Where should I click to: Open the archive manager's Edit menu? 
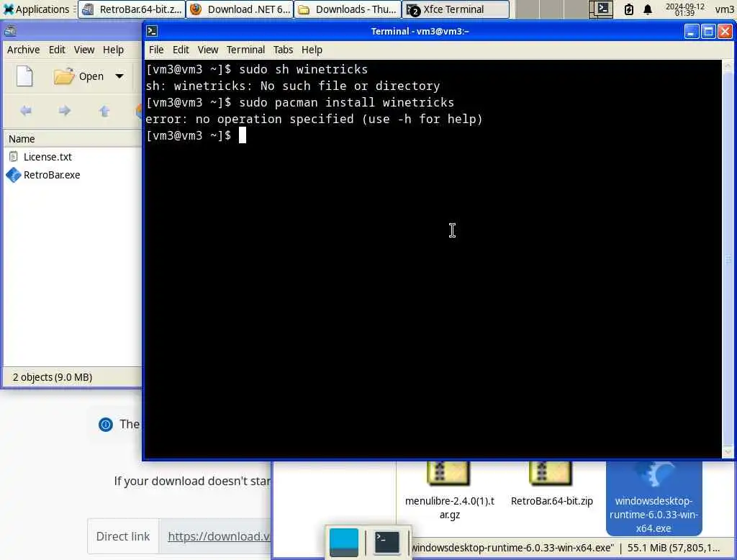coord(57,50)
